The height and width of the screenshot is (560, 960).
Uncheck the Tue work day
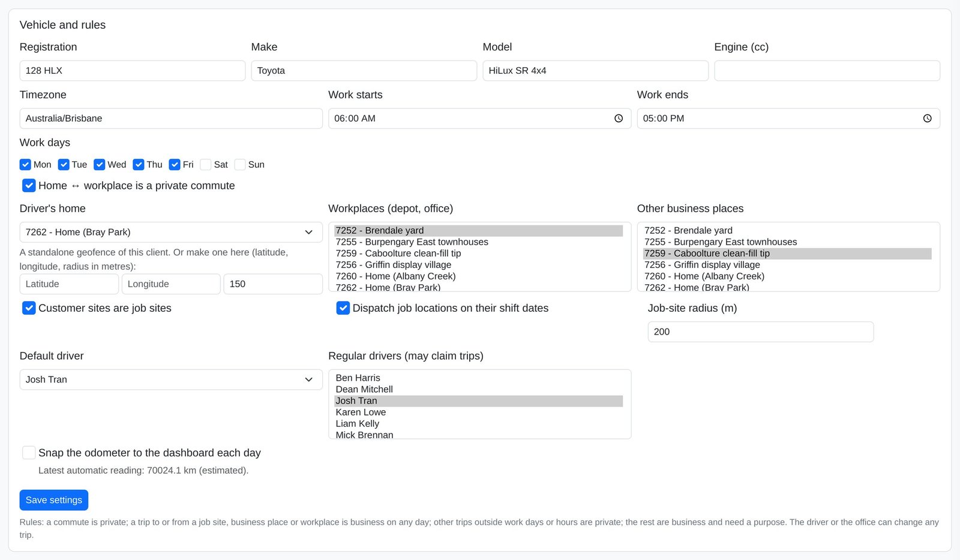tap(64, 165)
